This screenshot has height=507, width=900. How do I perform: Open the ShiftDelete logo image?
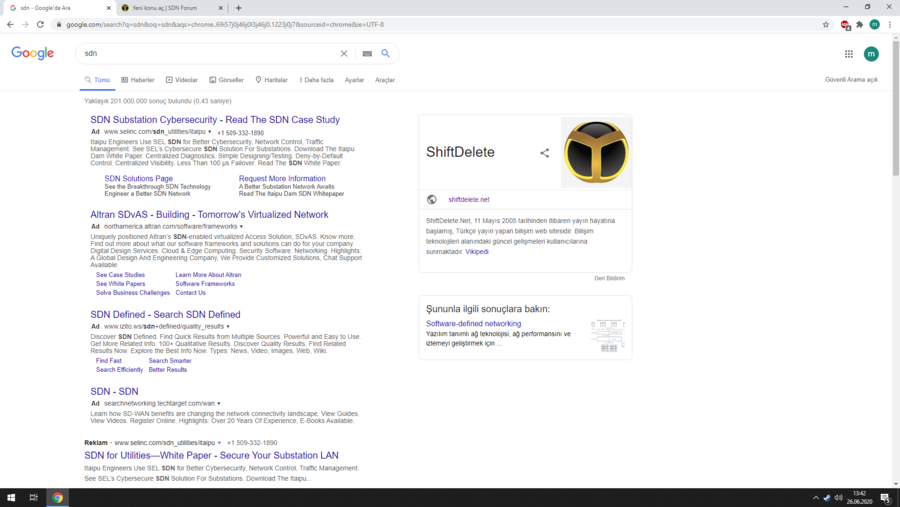point(596,152)
